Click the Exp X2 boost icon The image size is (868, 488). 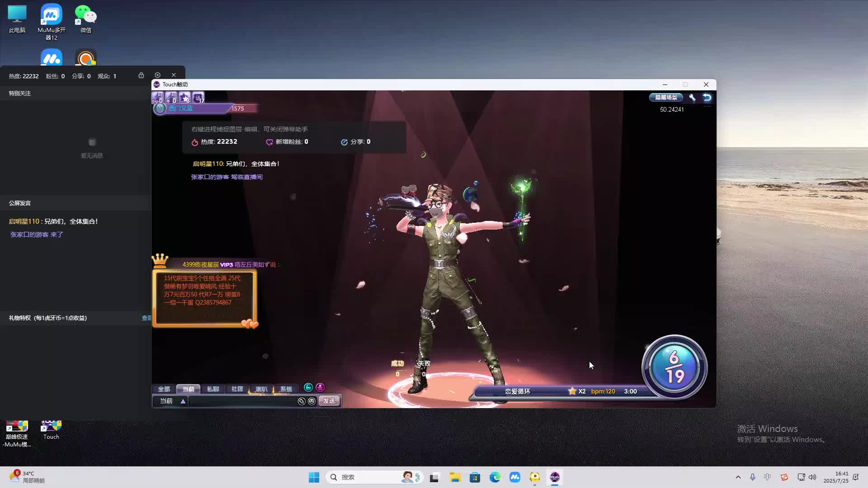coord(157,97)
